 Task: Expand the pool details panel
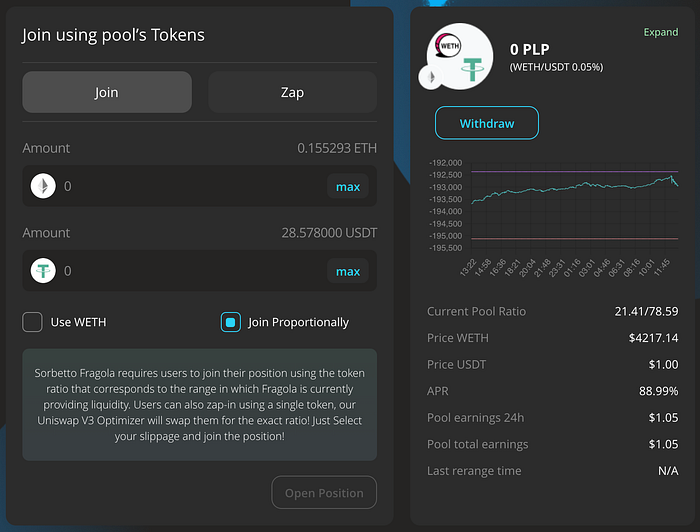pos(661,32)
